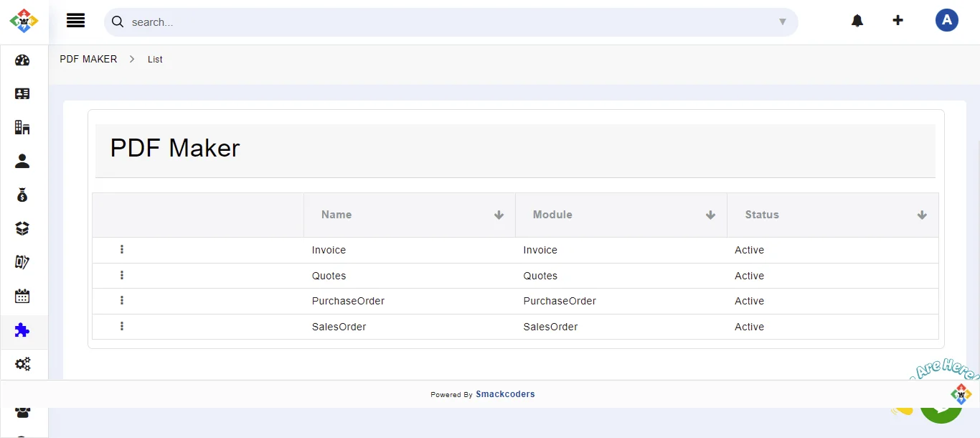Open the three-dot menu for Invoice row
The height and width of the screenshot is (438, 980).
122,250
